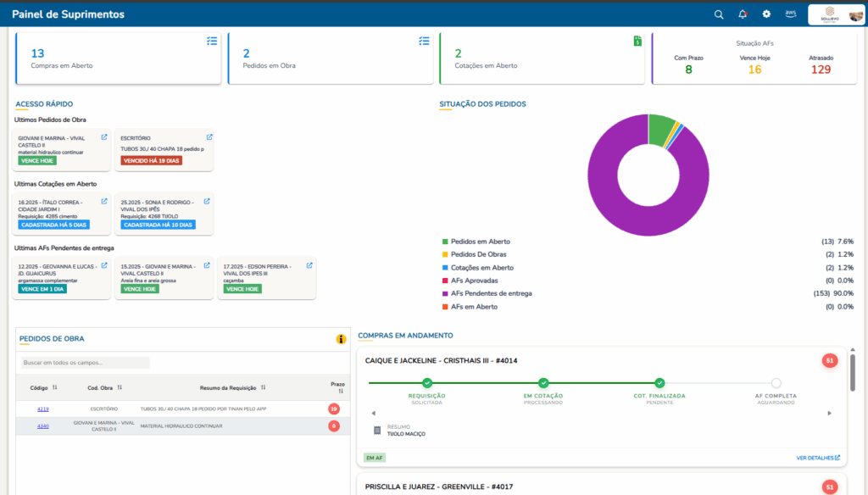Toggle AFs Pendentes de entrega legend item

tap(491, 293)
